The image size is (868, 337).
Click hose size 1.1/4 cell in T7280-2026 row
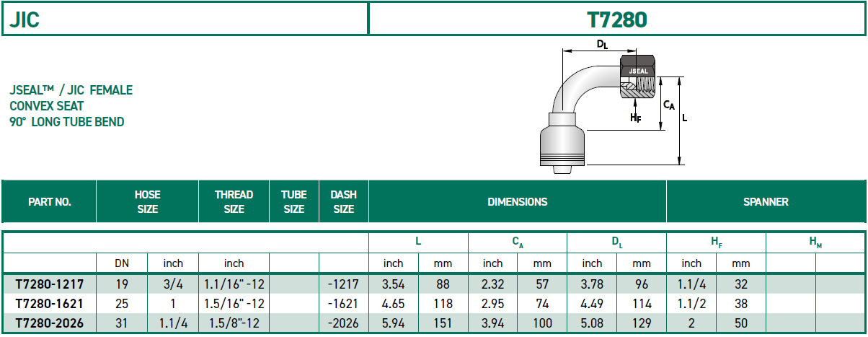[173, 323]
